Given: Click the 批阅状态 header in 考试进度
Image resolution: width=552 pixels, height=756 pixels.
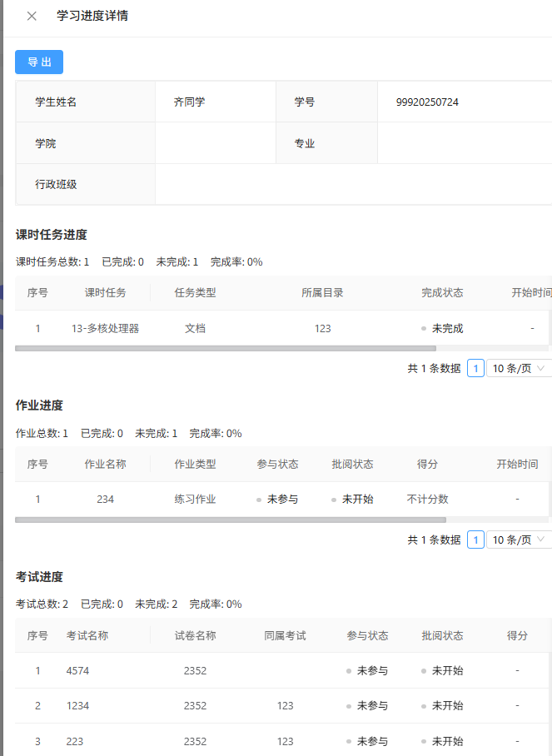Looking at the screenshot, I should click(442, 635).
